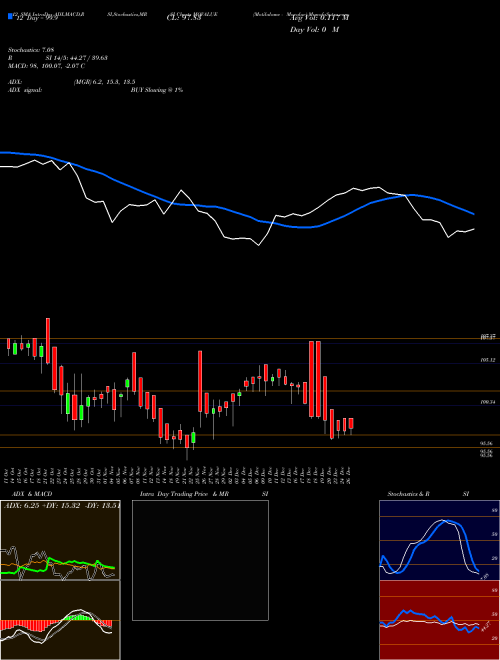This screenshot has height=660, width=500.
Task: Click the blue 12 Day SMA legend square
Action: [11, 16]
